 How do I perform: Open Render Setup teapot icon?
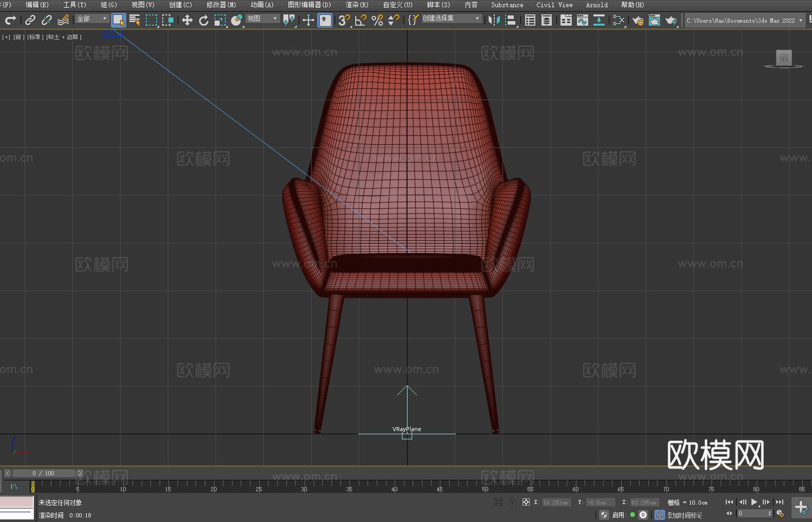tap(638, 20)
